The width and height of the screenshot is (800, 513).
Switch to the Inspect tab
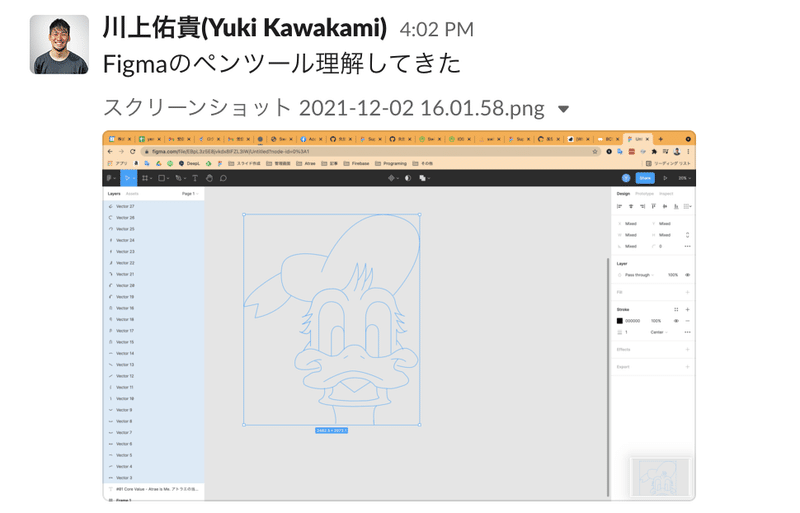pyautogui.click(x=666, y=194)
